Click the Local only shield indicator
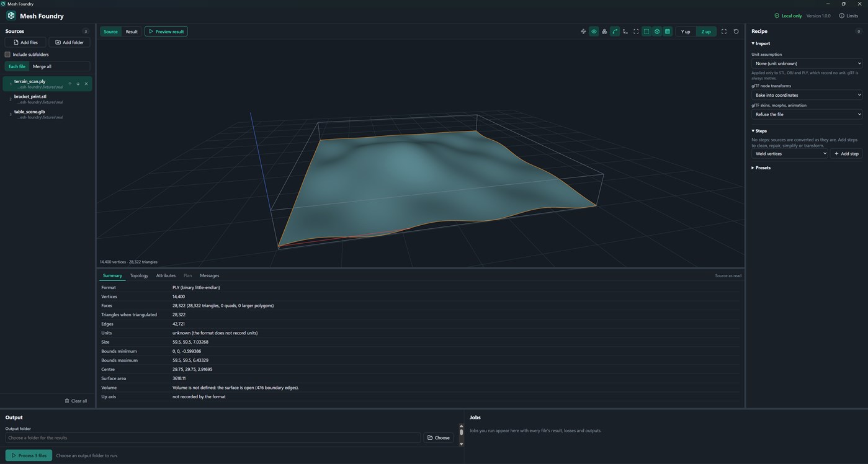Screen dimensions: 868x464 (788, 16)
